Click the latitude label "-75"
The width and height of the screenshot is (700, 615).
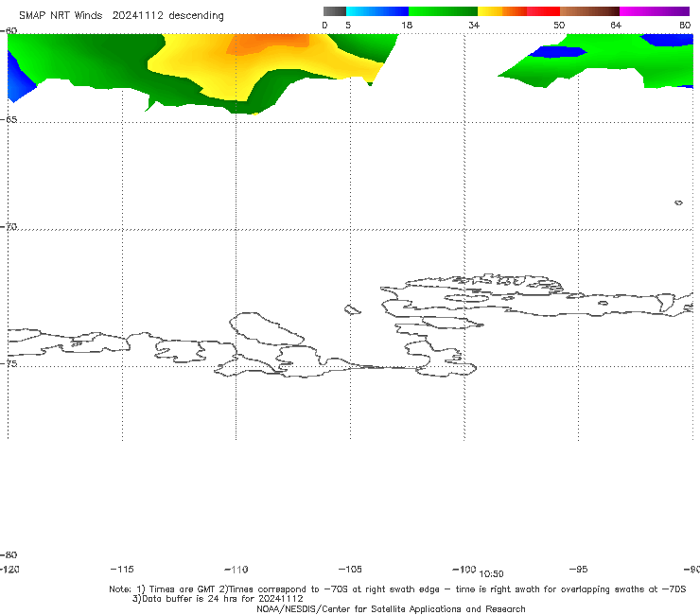pyautogui.click(x=9, y=363)
